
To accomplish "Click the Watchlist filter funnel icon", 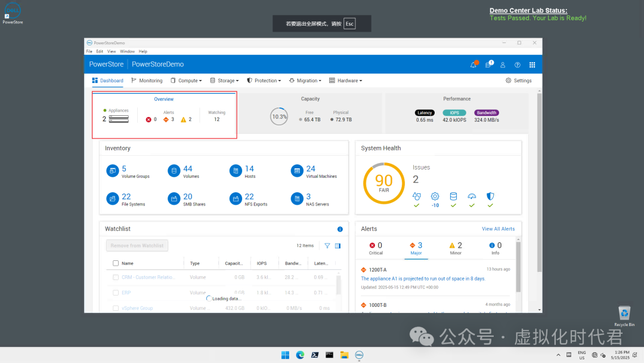I will click(x=327, y=246).
